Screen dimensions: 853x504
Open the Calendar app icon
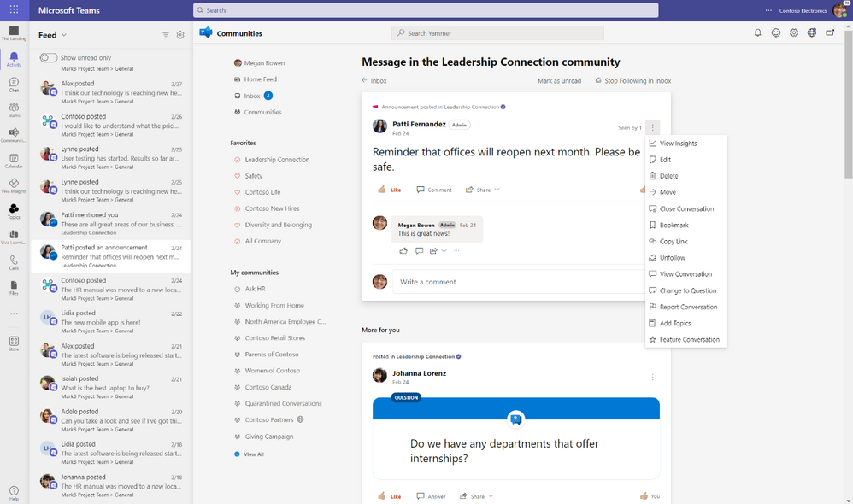point(14,161)
